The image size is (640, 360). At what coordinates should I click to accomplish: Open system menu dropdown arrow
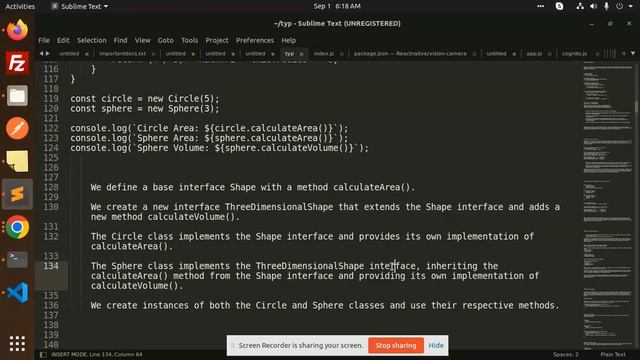coord(631,6)
